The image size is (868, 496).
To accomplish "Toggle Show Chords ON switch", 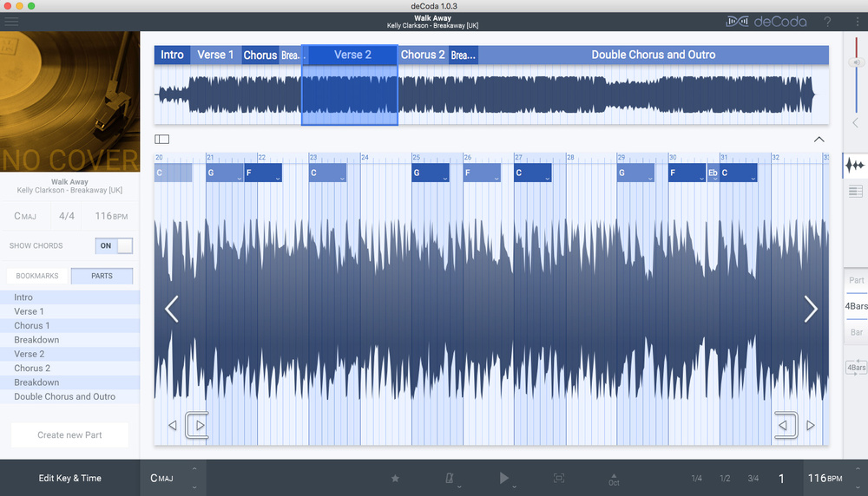I will (x=114, y=245).
